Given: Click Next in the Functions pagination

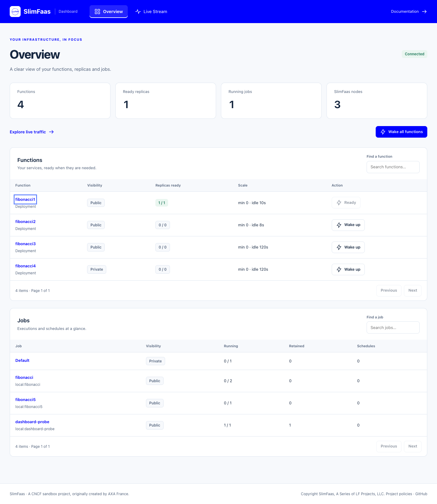Looking at the screenshot, I should [x=413, y=291].
